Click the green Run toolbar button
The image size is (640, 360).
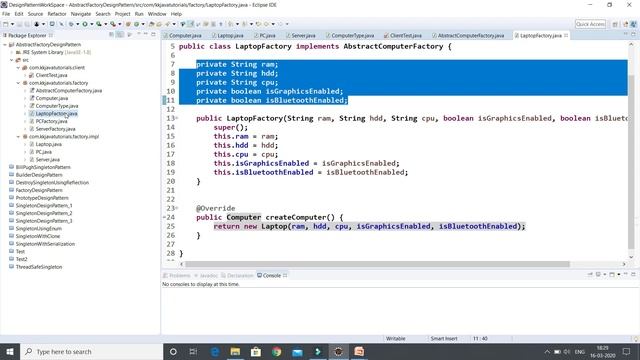click(x=85, y=24)
